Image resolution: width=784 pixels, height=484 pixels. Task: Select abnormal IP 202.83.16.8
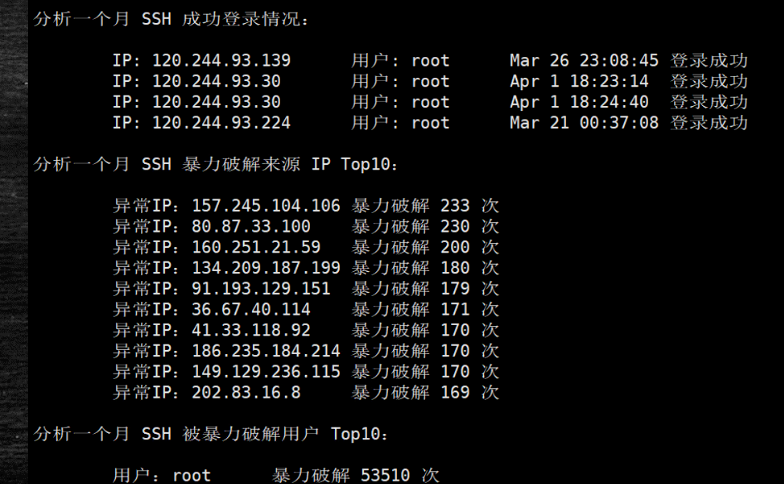(246, 392)
